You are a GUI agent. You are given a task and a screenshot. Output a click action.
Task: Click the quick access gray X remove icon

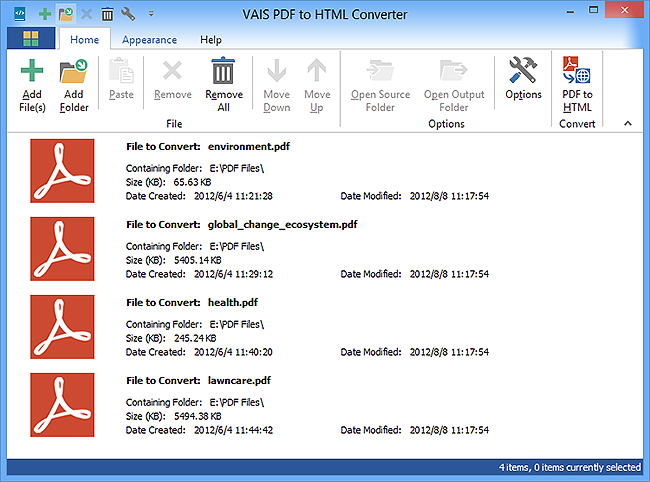(x=86, y=15)
